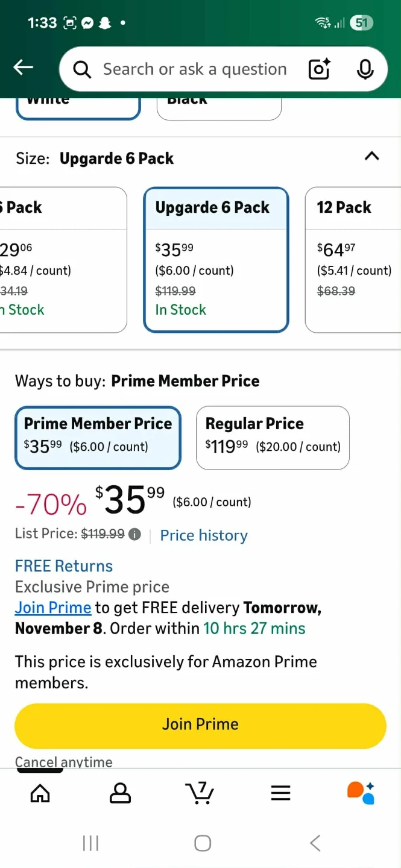Tap the search or ask a question field
This screenshot has width=401, height=868.
coord(193,69)
